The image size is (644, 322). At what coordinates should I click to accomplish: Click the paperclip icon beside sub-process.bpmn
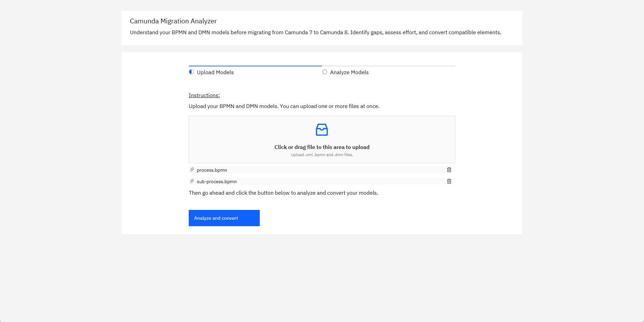pos(192,181)
